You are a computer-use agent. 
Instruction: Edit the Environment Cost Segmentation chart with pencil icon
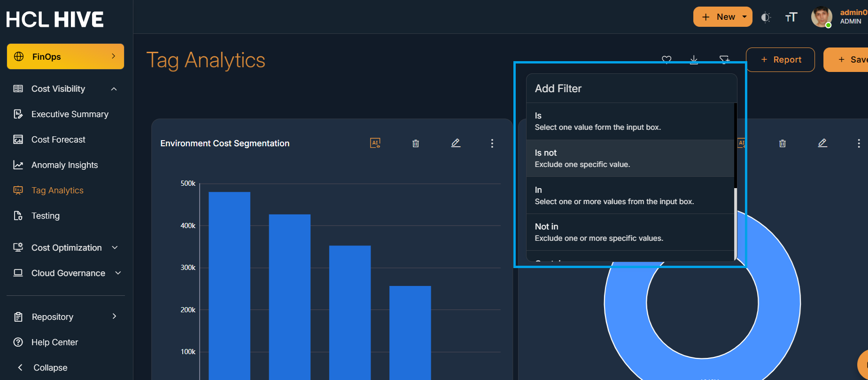coord(456,143)
